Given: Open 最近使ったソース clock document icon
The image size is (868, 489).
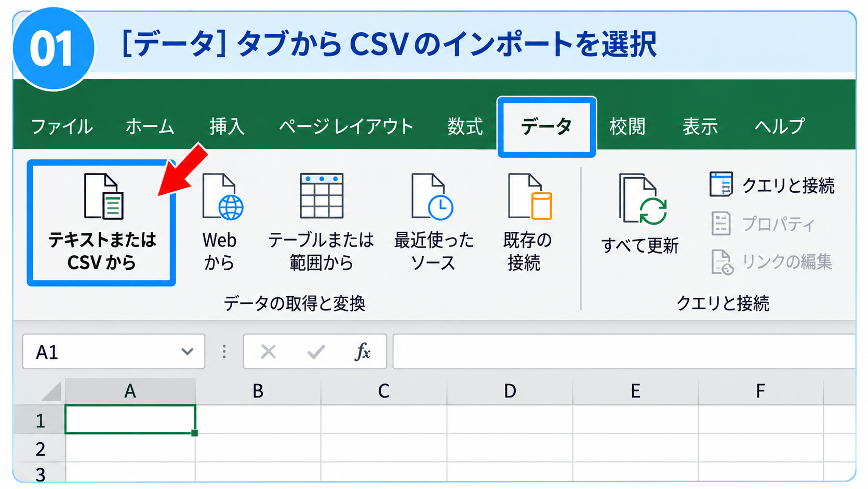Looking at the screenshot, I should [x=432, y=196].
